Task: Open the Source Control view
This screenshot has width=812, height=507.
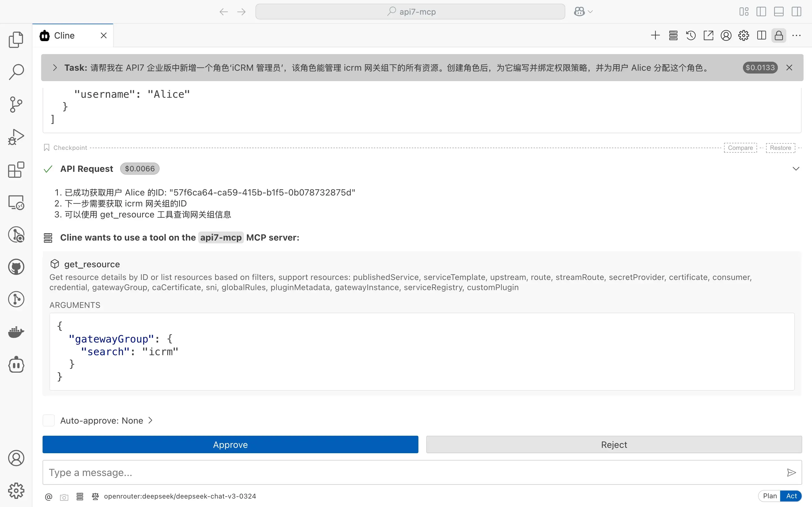Action: tap(16, 104)
